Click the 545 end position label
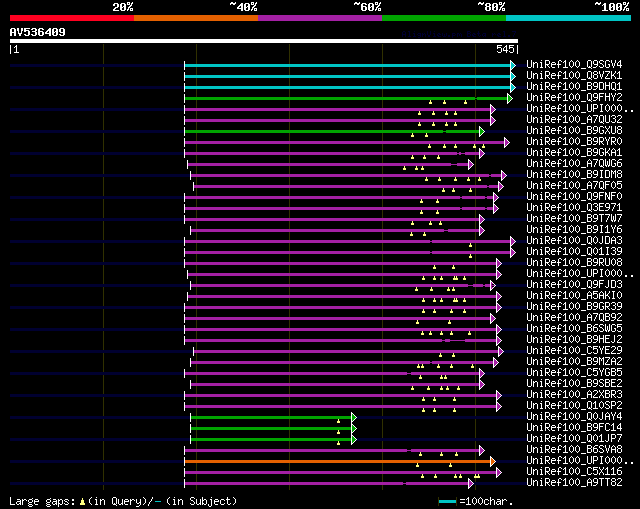 (505, 49)
